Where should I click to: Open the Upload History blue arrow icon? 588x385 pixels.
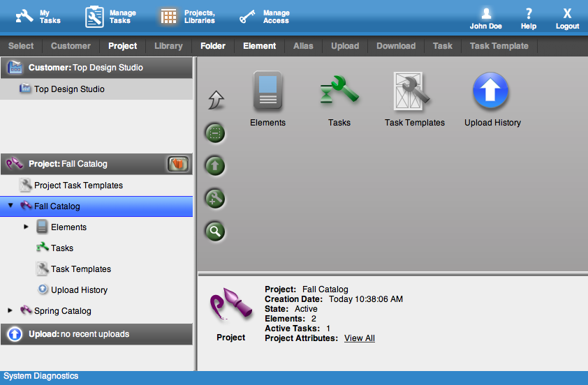(492, 93)
